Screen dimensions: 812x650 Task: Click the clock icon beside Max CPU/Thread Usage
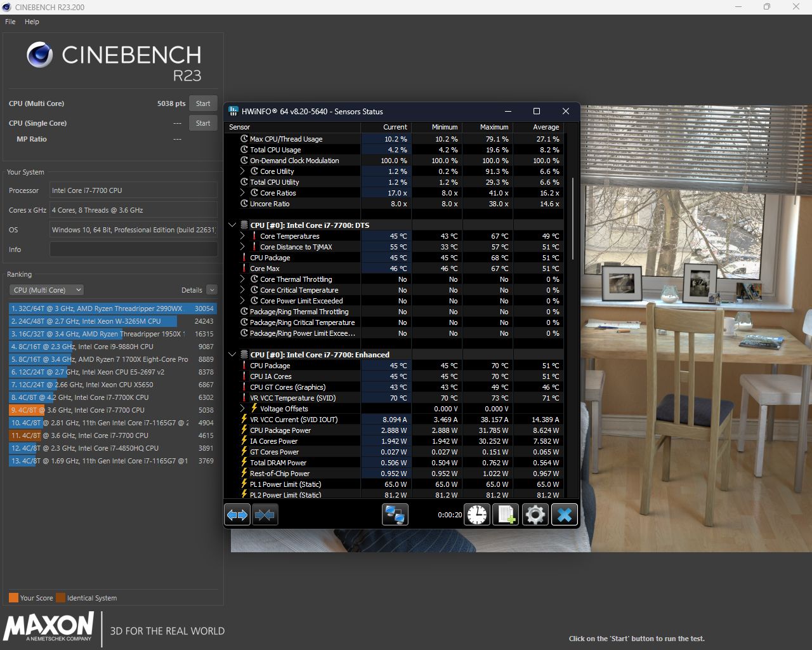pyautogui.click(x=244, y=139)
